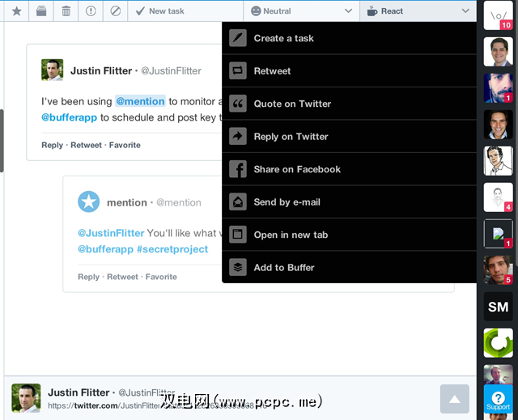Click Reply under mention's tweet
Viewport: 518px width, 420px height.
click(88, 277)
